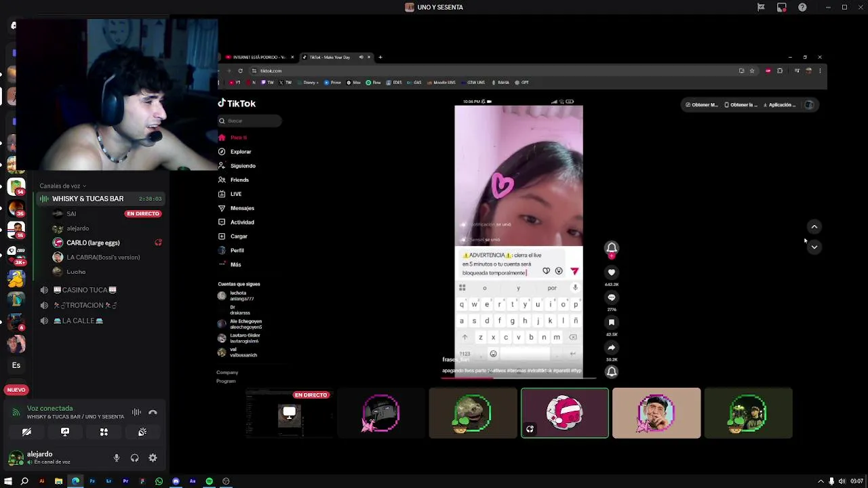
Task: Open the Moodle UNS bookmark
Action: [441, 83]
